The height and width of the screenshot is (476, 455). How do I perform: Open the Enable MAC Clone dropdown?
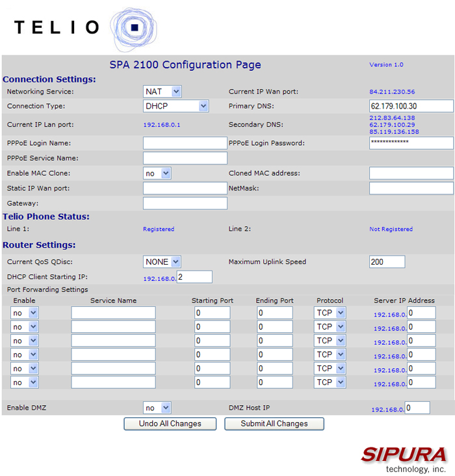click(157, 173)
